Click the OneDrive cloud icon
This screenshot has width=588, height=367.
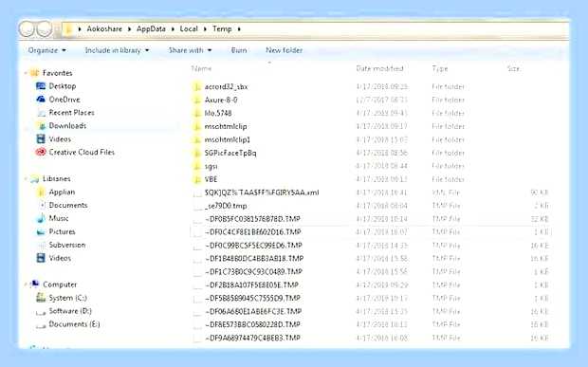pos(41,100)
